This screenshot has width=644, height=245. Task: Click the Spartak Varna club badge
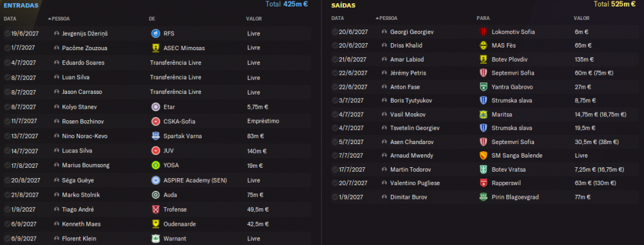155,136
